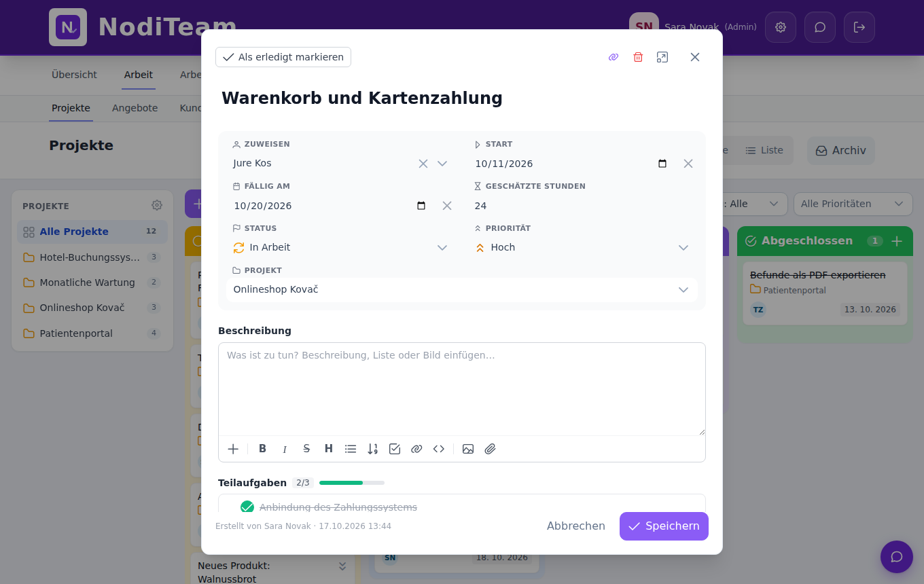The height and width of the screenshot is (584, 924).
Task: Insert code block
Action: [x=439, y=449]
